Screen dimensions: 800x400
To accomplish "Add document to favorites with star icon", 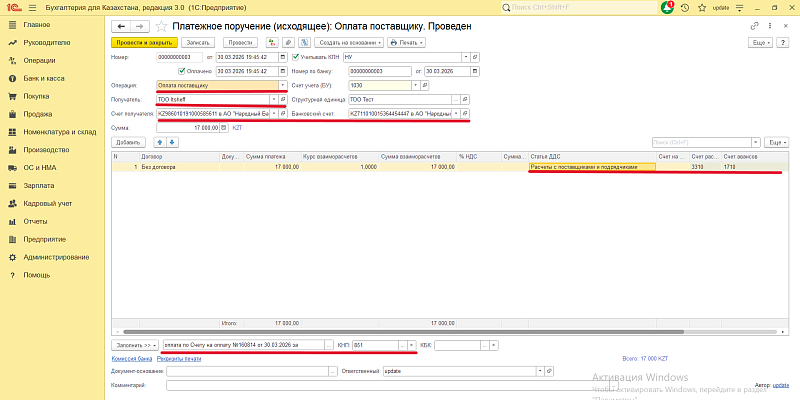I will click(x=160, y=26).
